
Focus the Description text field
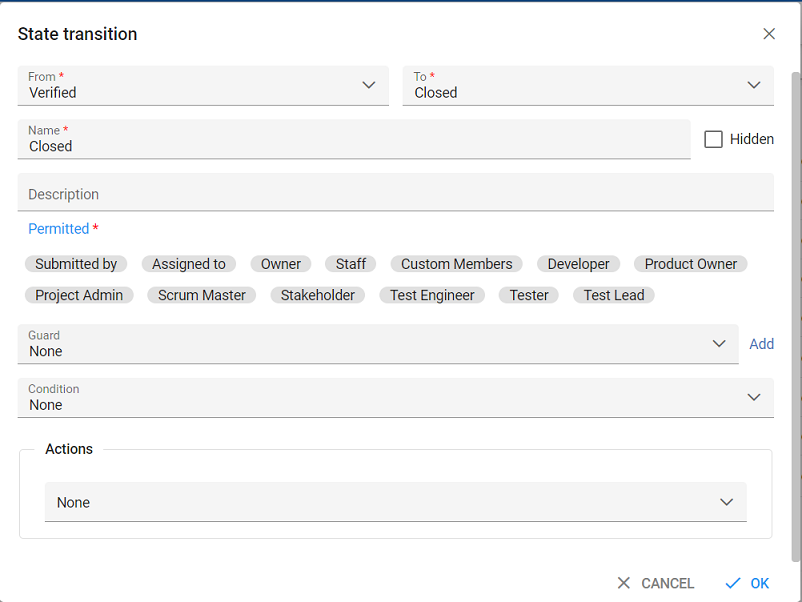[395, 193]
